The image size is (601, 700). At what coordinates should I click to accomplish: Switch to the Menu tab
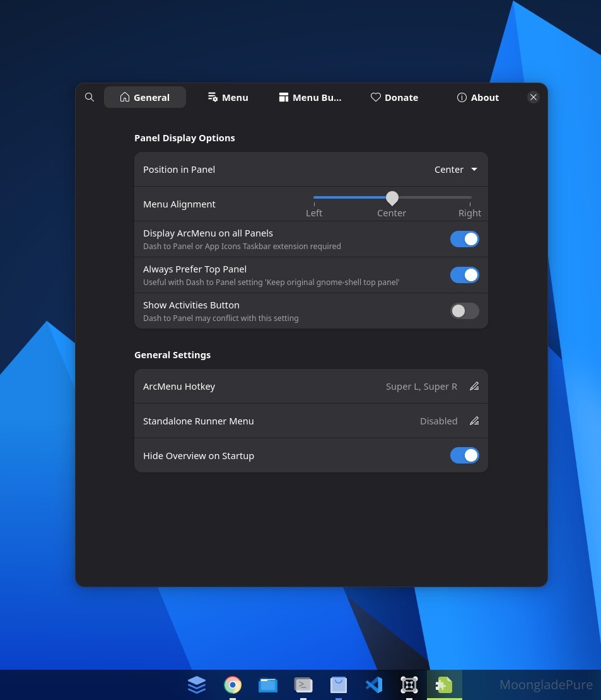pos(228,97)
